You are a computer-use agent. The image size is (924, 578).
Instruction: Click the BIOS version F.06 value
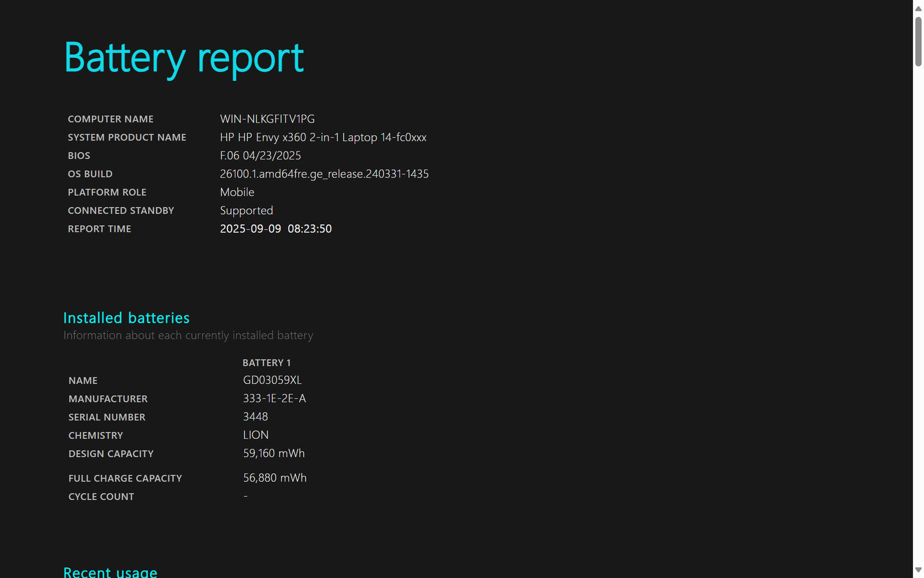(260, 155)
